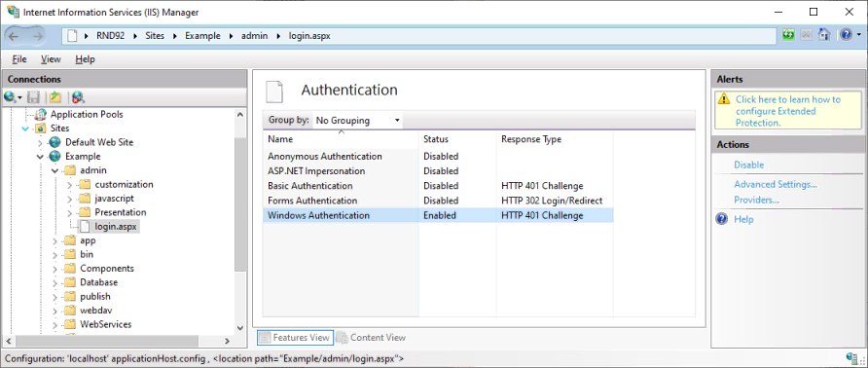This screenshot has width=868, height=368.
Task: Expand the javascript folder node
Action: pos(69,199)
